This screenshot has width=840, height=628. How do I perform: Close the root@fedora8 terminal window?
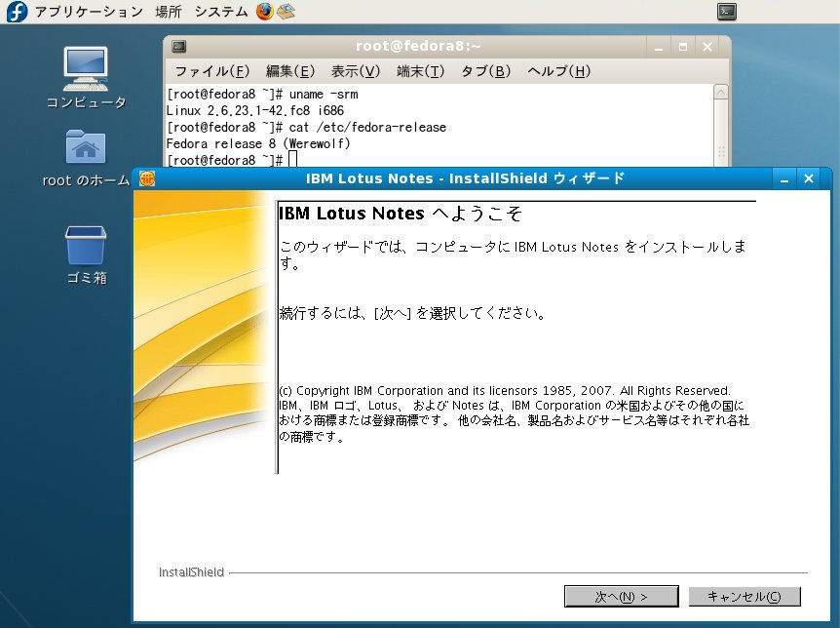tap(707, 47)
